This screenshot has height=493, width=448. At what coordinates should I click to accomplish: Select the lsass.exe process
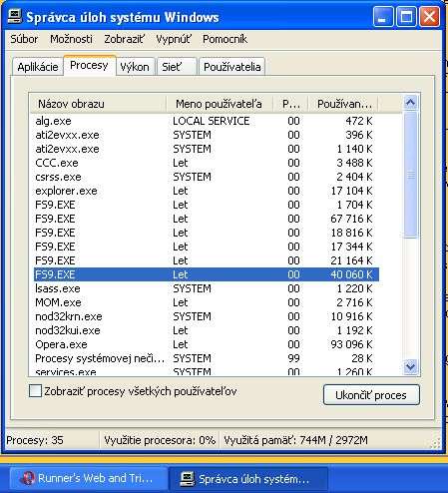207,288
